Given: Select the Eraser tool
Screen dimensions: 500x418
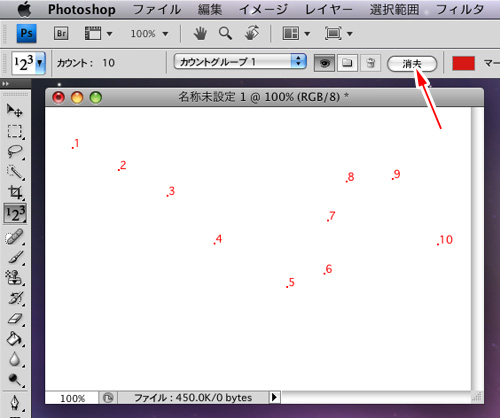Looking at the screenshot, I should click(15, 319).
